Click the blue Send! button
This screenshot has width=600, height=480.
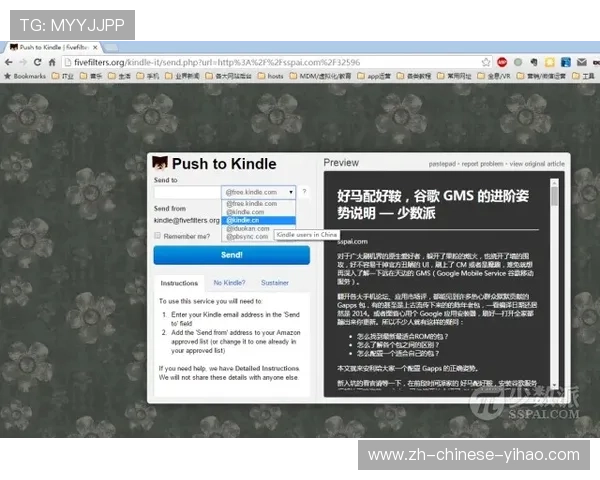232,255
